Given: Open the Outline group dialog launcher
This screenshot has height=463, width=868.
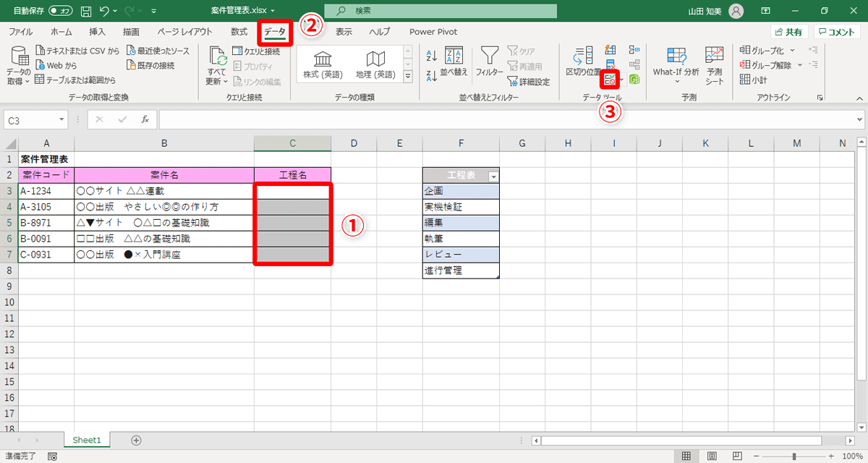Looking at the screenshot, I should click(820, 98).
